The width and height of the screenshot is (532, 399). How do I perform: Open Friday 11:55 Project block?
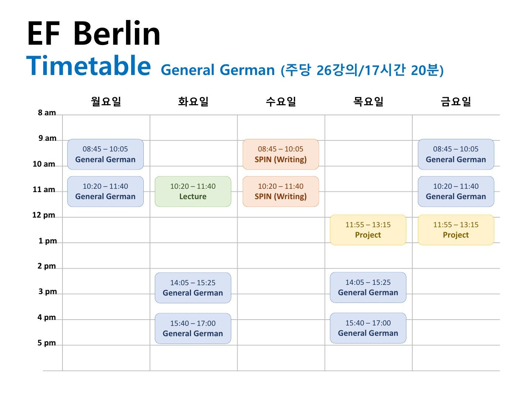(456, 230)
